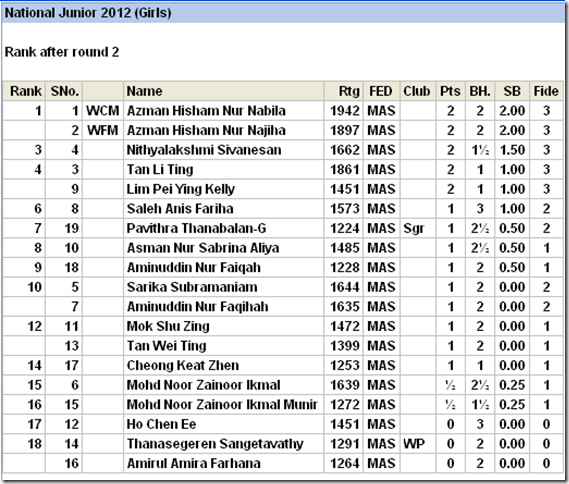Open Nithyalakshmi Sivanesan's name entry
This screenshot has width=569, height=484.
tap(204, 150)
